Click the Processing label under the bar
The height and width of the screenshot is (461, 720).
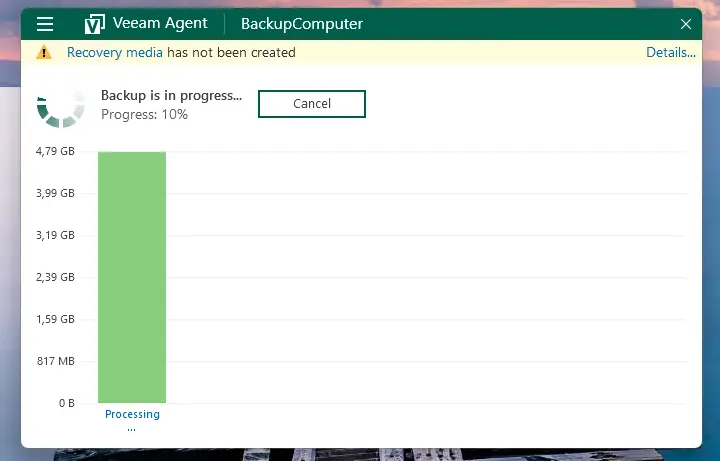(x=132, y=415)
